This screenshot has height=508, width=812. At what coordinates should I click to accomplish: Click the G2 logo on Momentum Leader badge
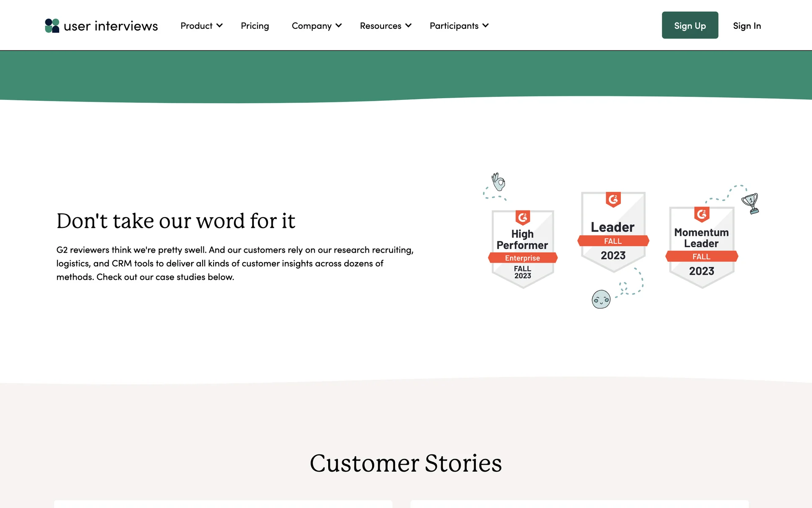(x=702, y=214)
